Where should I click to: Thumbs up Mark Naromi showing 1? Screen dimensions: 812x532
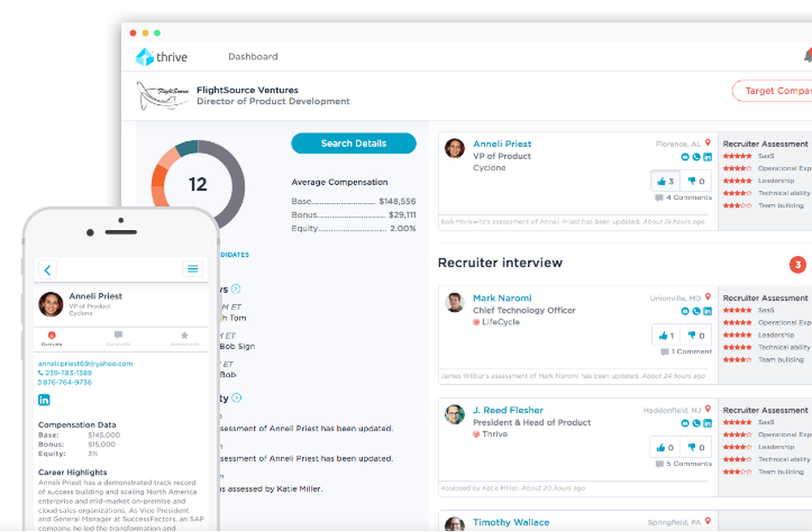(667, 335)
